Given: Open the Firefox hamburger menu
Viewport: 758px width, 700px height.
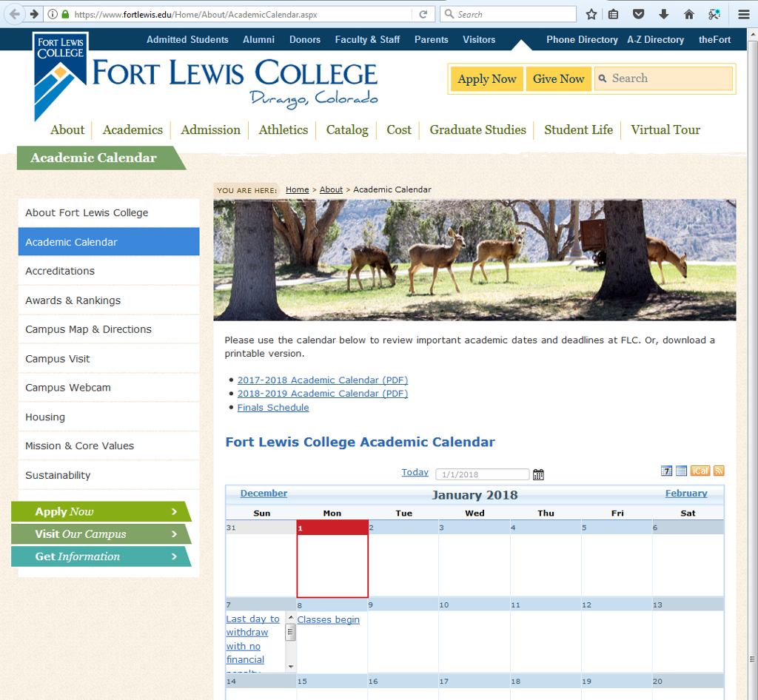Looking at the screenshot, I should click(x=743, y=14).
